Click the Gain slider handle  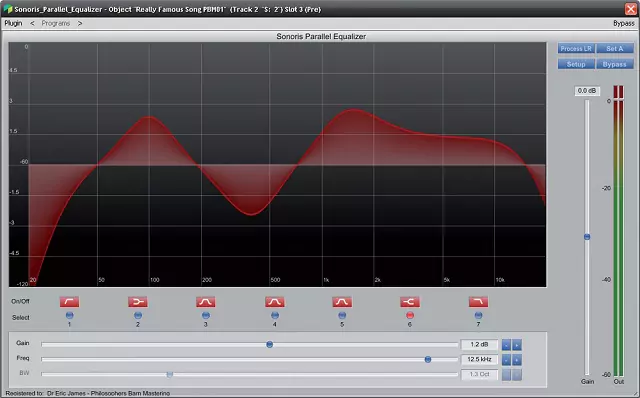click(269, 345)
